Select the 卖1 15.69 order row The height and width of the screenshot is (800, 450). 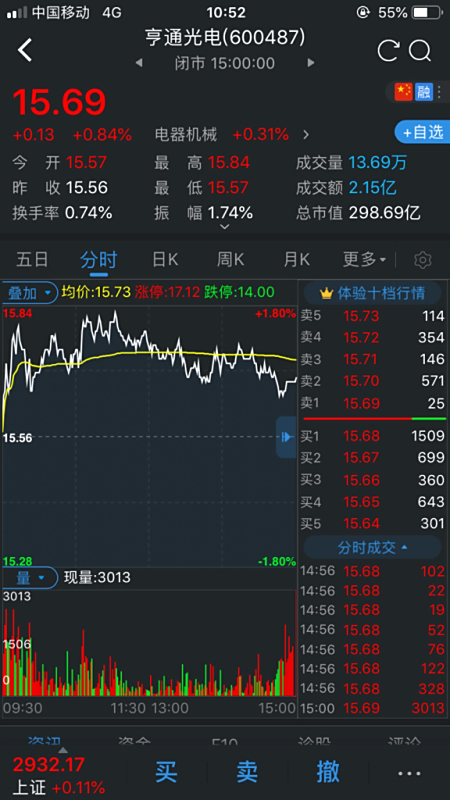[372, 403]
